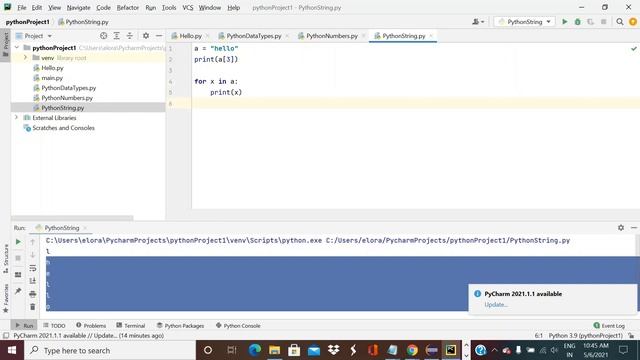Toggle soft-wrap in Run console
The width and height of the screenshot is (640, 360).
point(33,268)
